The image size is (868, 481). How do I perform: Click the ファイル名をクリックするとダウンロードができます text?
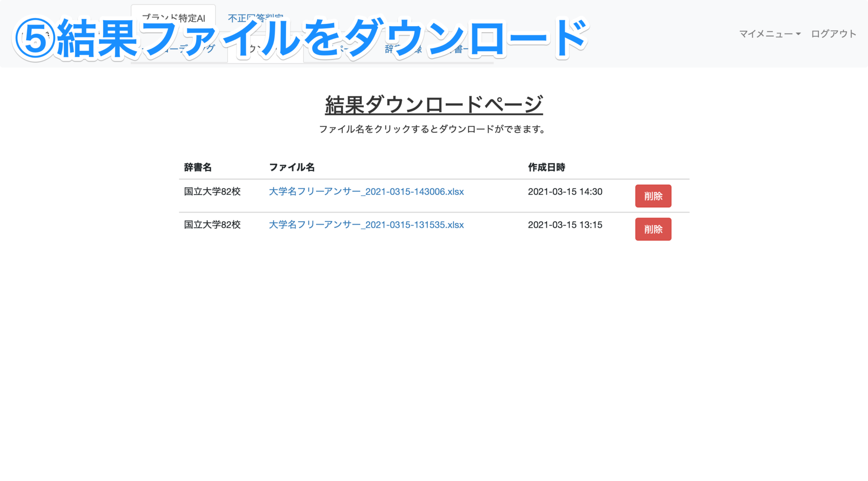tap(432, 129)
